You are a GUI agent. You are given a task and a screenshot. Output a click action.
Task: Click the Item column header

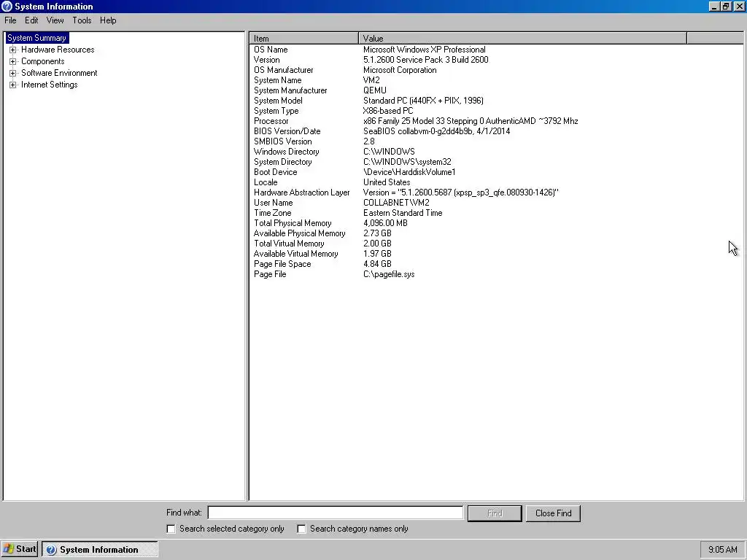pos(303,39)
